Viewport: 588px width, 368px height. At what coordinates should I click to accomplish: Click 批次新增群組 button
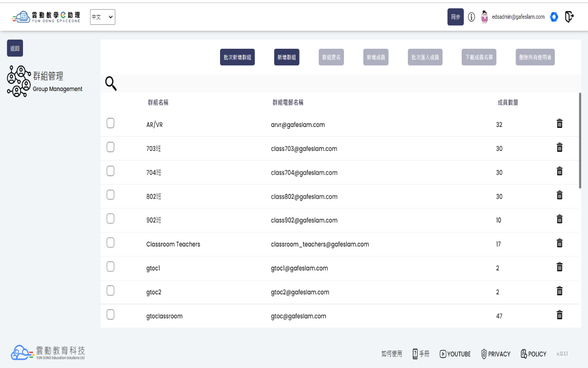coord(237,57)
